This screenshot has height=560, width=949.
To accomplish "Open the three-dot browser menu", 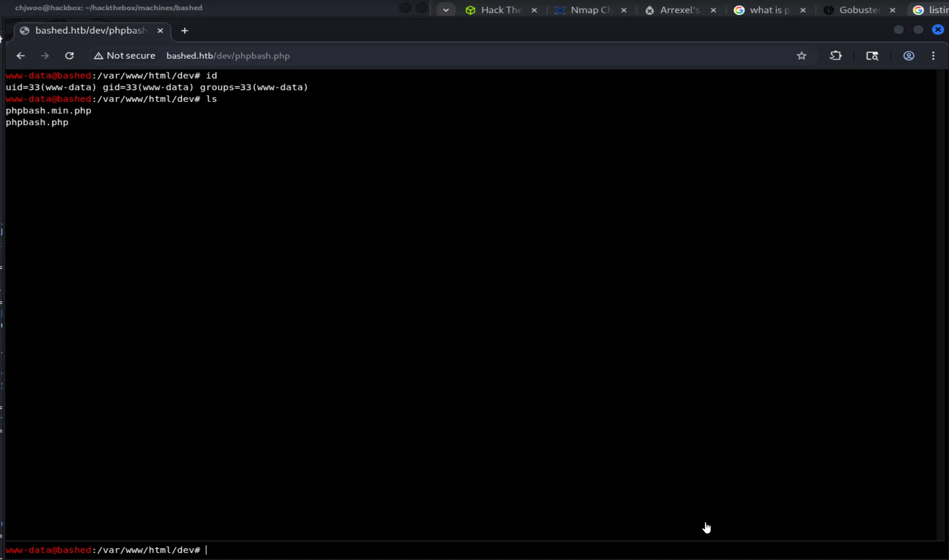I will point(933,56).
